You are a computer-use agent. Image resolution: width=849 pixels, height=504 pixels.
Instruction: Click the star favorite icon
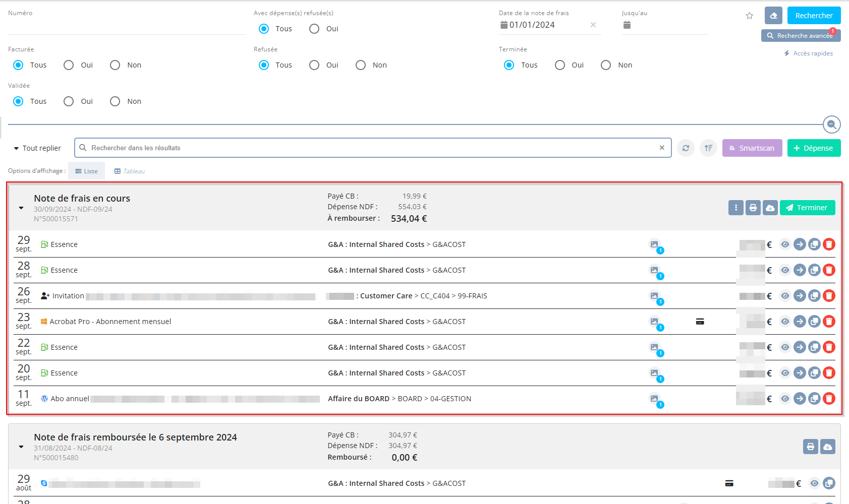750,16
